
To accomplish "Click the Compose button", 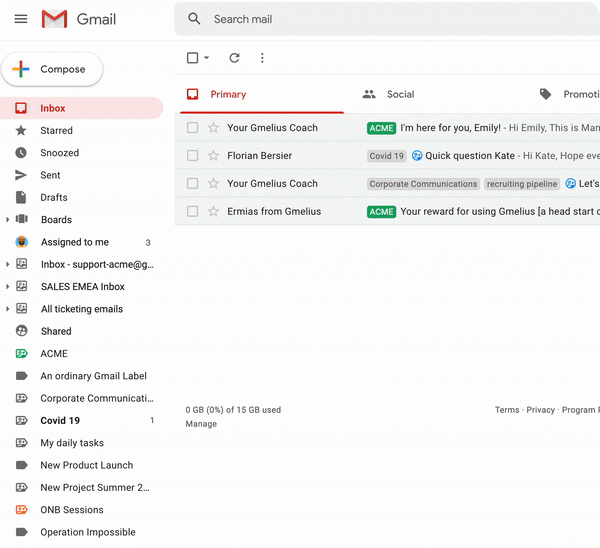I will click(x=52, y=69).
